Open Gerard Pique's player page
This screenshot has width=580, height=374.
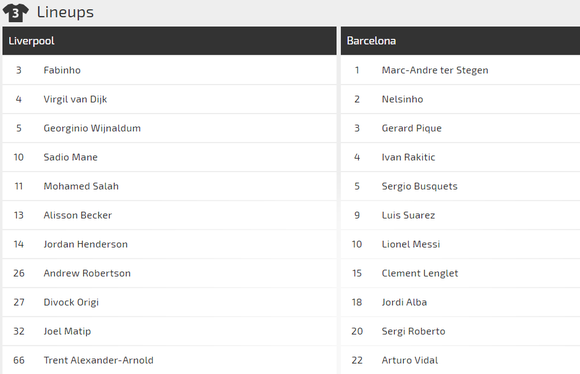coord(412,128)
